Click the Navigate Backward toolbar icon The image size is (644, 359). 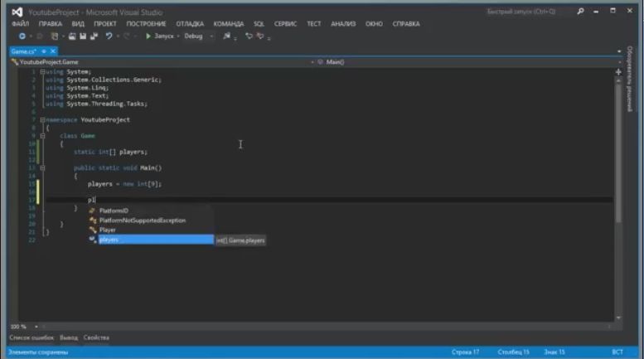(22, 36)
